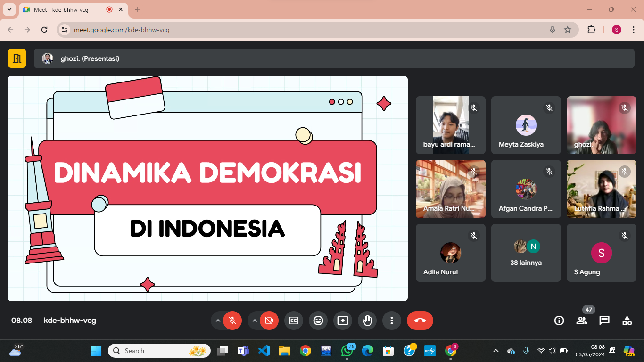The image size is (644, 362).
Task: Expand video settings arrow beside camera
Action: click(x=255, y=321)
